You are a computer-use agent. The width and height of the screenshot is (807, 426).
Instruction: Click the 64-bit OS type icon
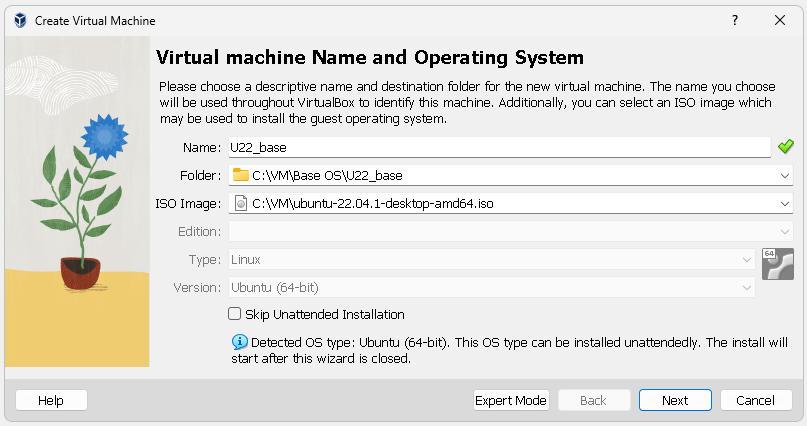click(778, 264)
